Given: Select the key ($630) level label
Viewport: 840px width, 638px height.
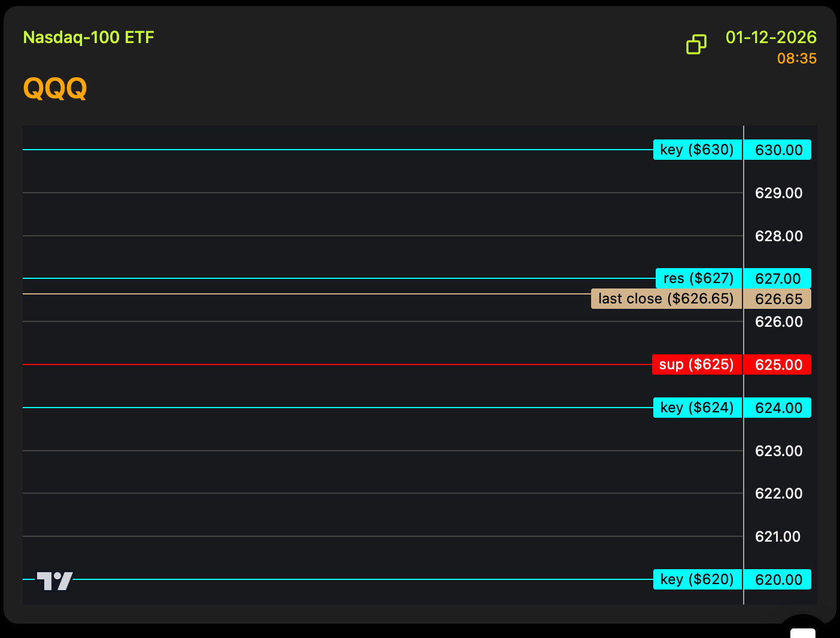Looking at the screenshot, I should point(697,150).
